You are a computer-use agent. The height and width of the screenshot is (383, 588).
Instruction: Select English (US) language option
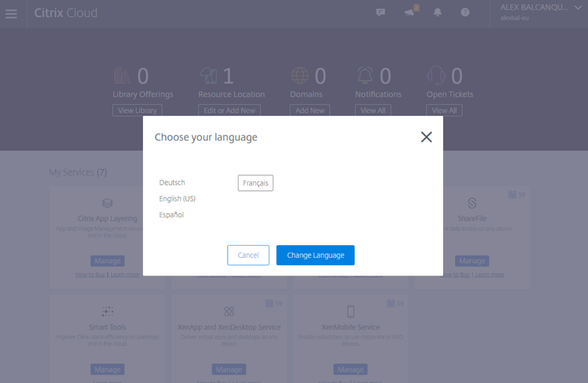click(177, 199)
